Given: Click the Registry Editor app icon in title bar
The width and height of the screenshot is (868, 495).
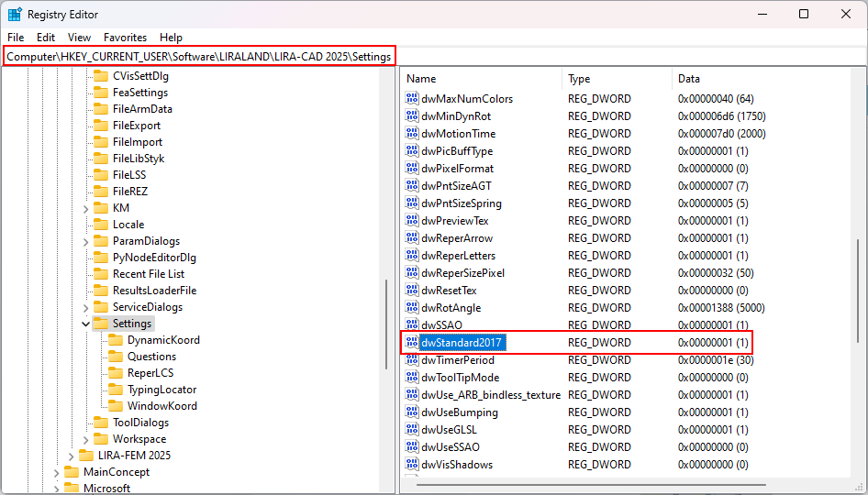Looking at the screenshot, I should [x=15, y=15].
